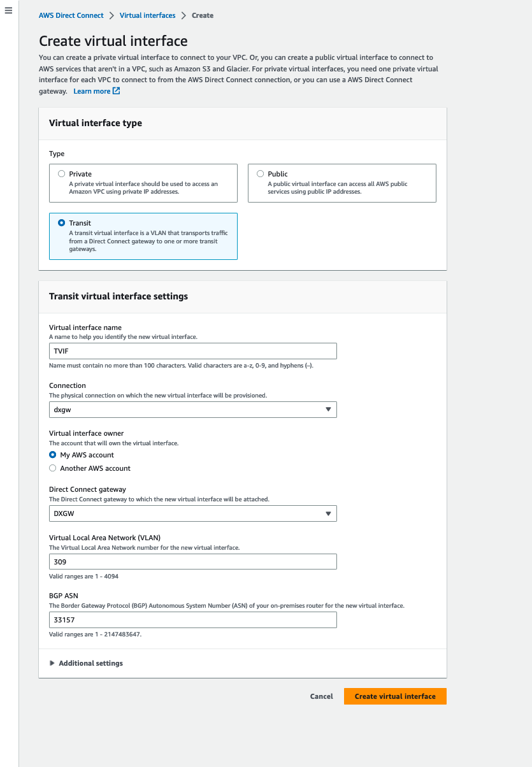Cancel the virtual interface creation
532x767 pixels.
click(x=321, y=696)
